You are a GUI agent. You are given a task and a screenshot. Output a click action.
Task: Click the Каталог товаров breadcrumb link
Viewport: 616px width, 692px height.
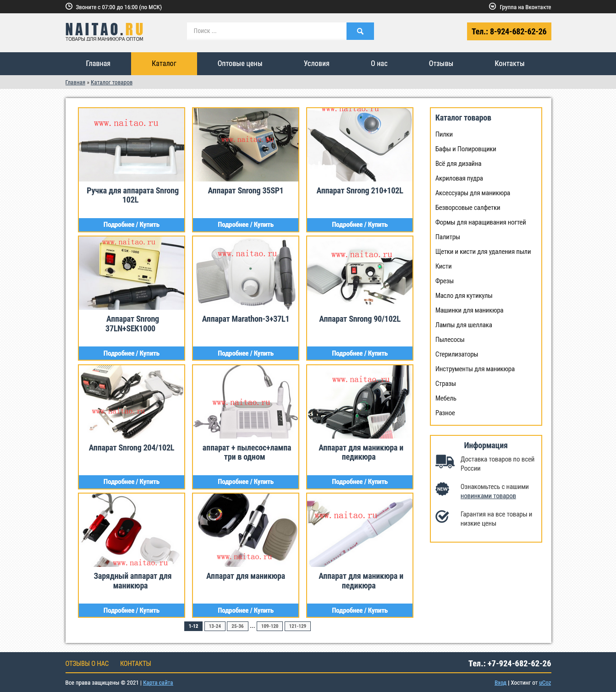[111, 82]
